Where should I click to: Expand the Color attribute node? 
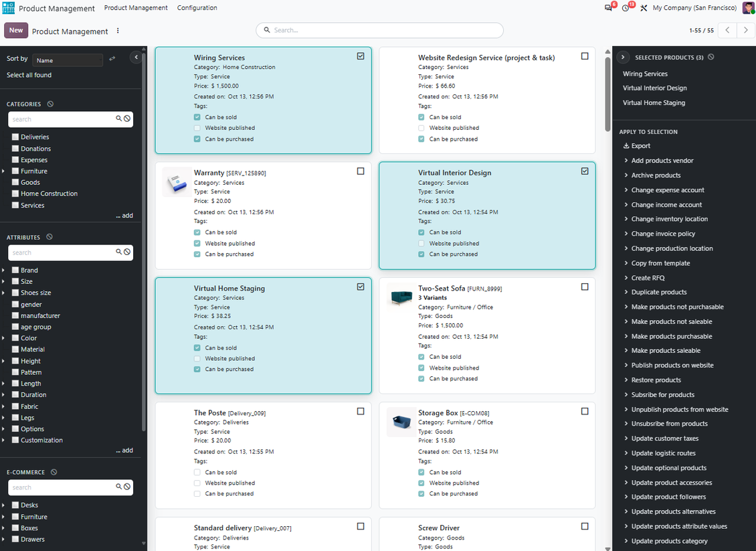(3, 338)
